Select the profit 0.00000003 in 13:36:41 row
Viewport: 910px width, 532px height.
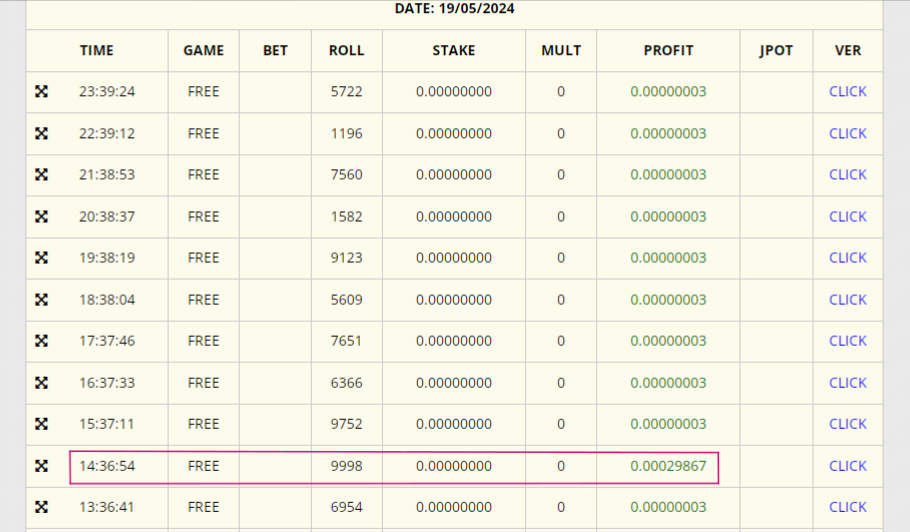668,507
